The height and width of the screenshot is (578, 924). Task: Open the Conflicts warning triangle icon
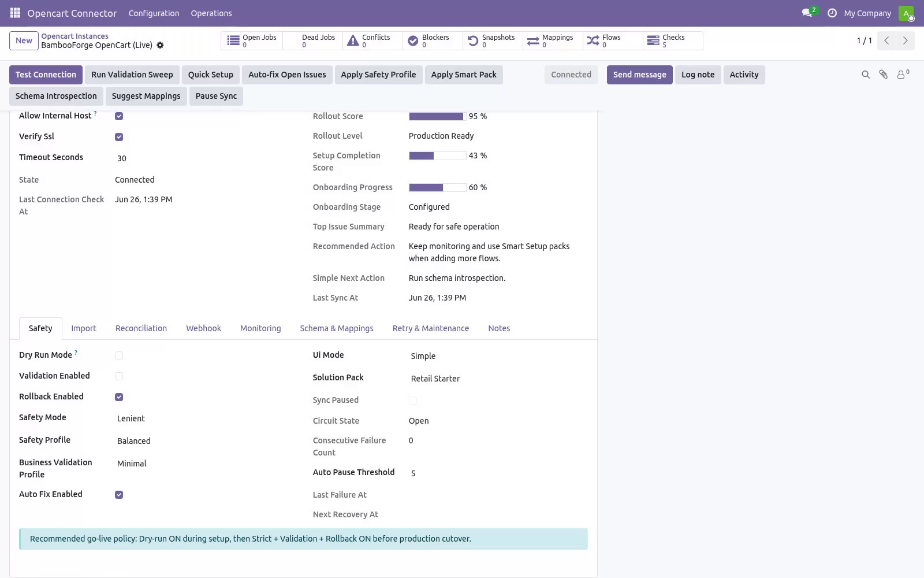click(353, 40)
